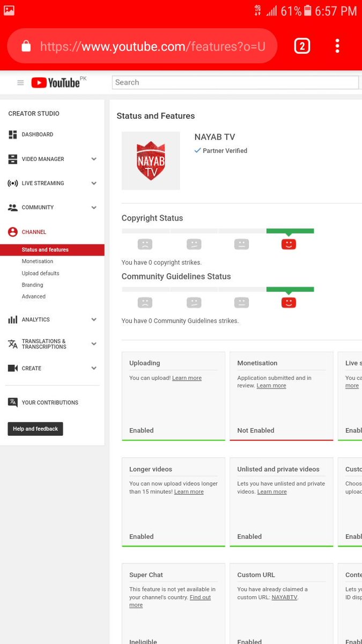Viewport: 362px width, 644px height.
Task: Click Learn more in Monetisation card
Action: pos(271,386)
